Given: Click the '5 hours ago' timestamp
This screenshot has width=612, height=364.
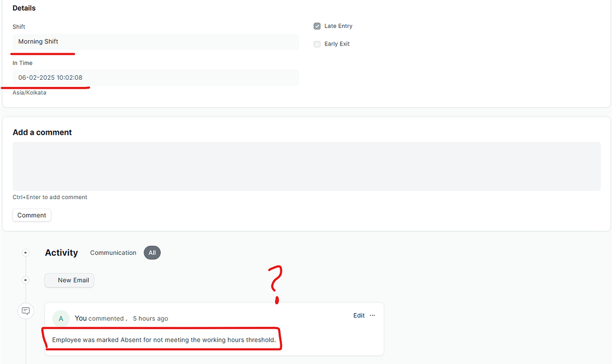Looking at the screenshot, I should [x=151, y=318].
